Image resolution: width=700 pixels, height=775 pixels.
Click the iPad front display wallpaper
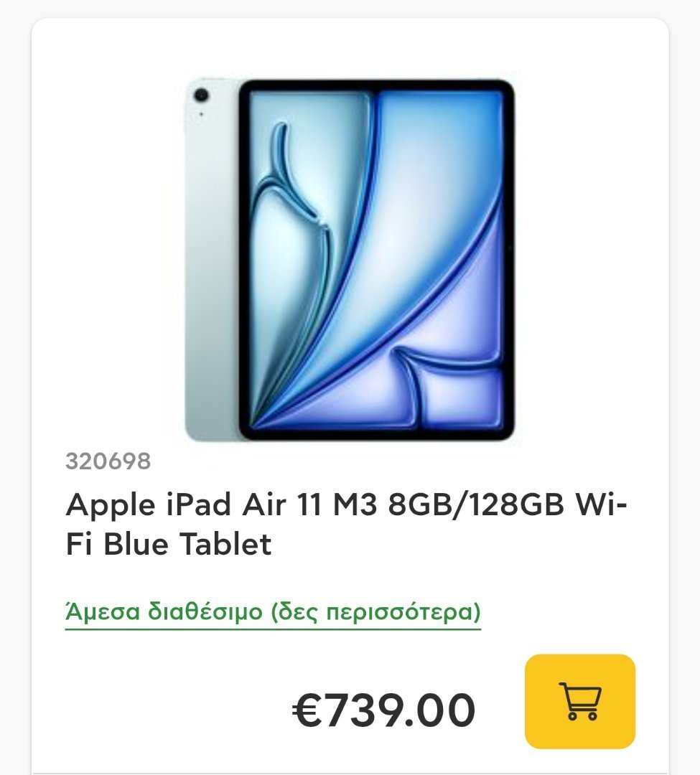(x=376, y=260)
